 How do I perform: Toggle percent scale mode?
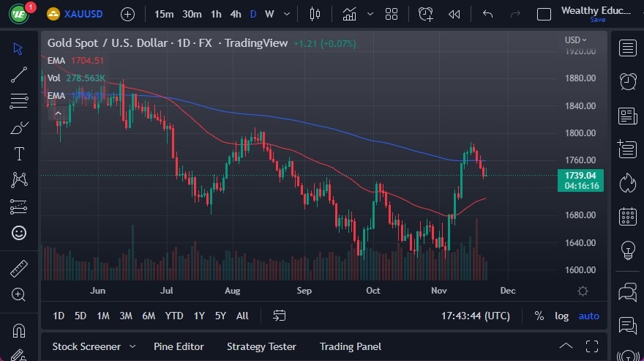coord(539,316)
